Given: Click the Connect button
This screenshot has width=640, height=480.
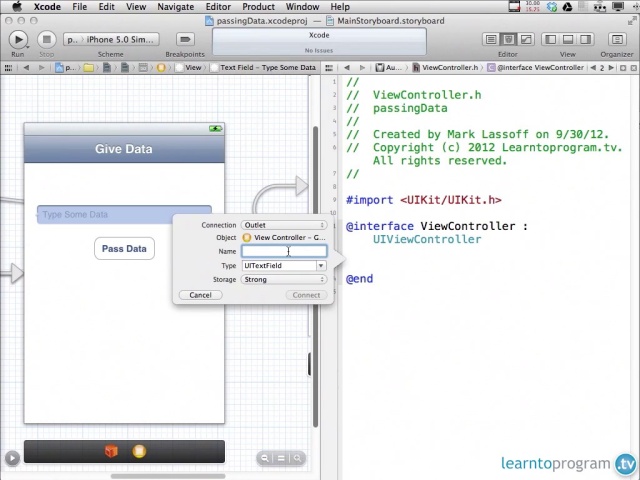Looking at the screenshot, I should (306, 295).
